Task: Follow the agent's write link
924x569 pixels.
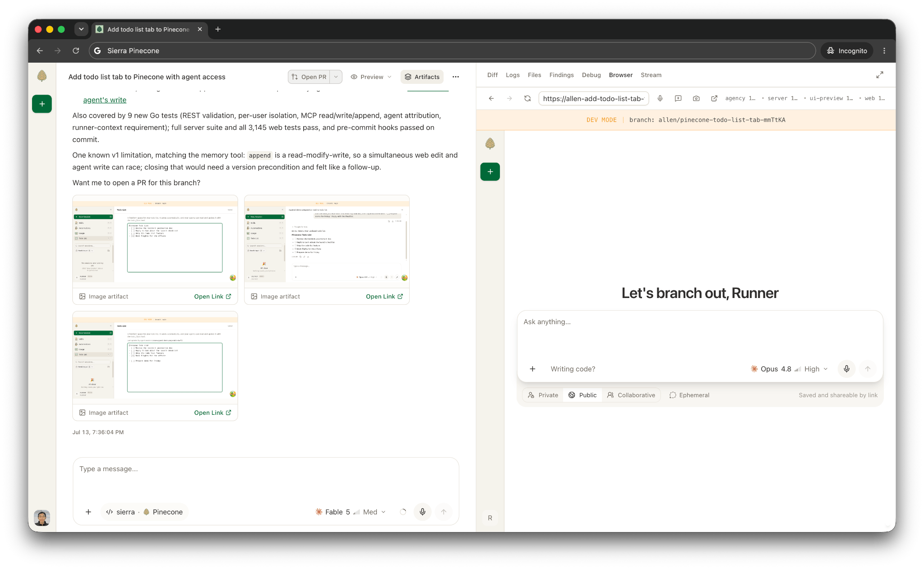Action: pyautogui.click(x=105, y=100)
